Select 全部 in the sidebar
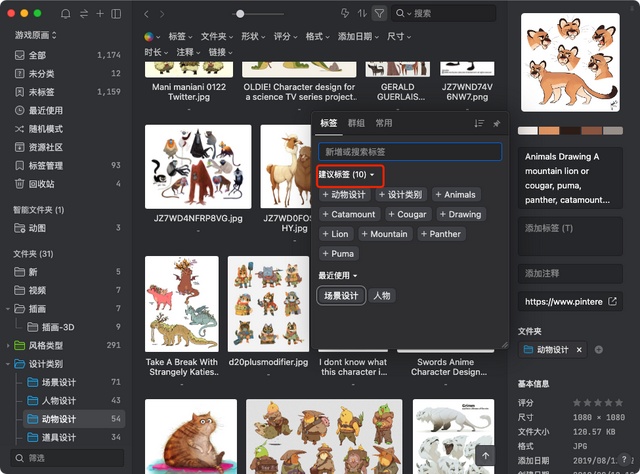The image size is (640, 474). tap(67, 55)
